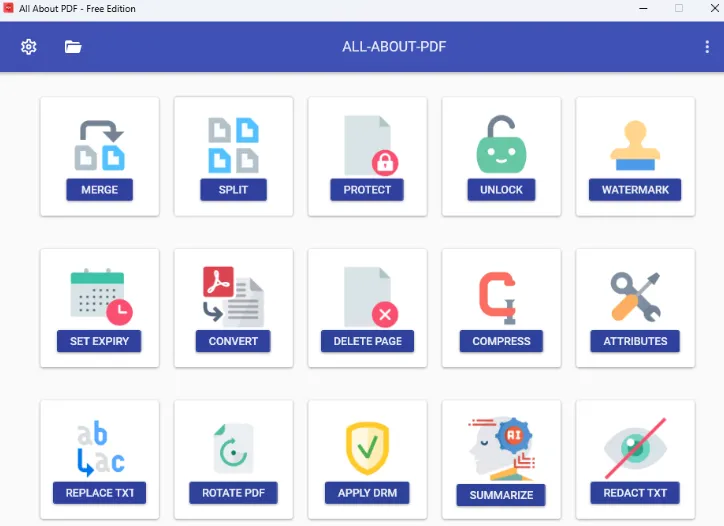Select the APPLY DRM button

tap(368, 493)
